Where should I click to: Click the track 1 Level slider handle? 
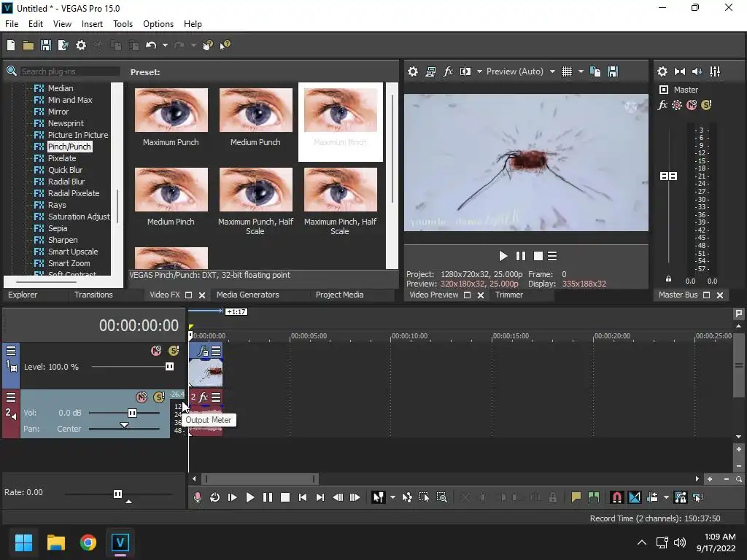pos(169,366)
